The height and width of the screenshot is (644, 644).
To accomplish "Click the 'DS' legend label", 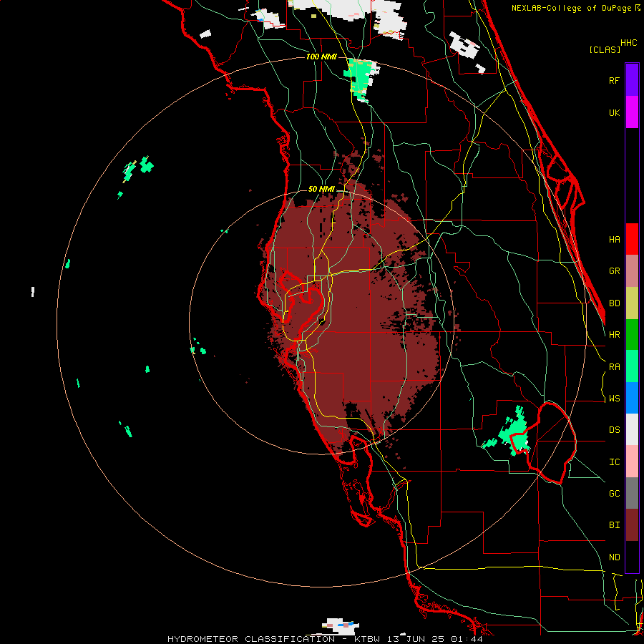I will point(614,430).
